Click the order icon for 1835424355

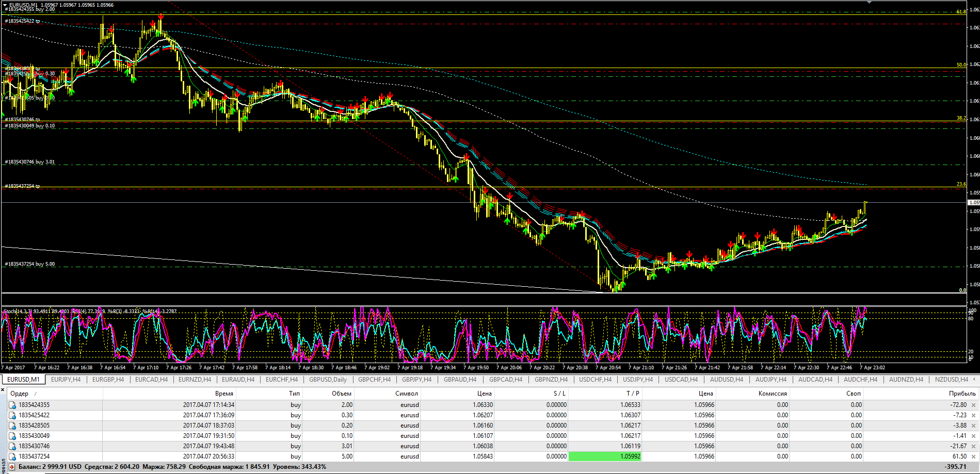pyautogui.click(x=12, y=405)
